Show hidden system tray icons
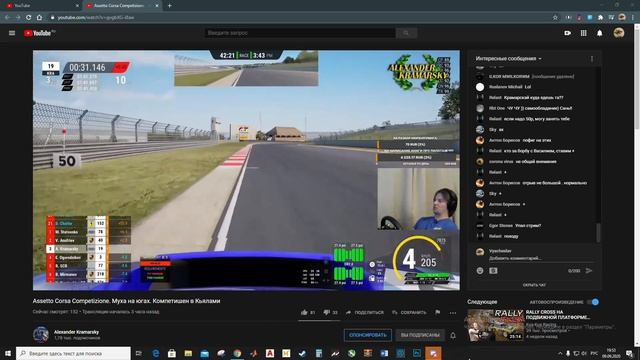This screenshot has height=360, width=640. [560, 353]
